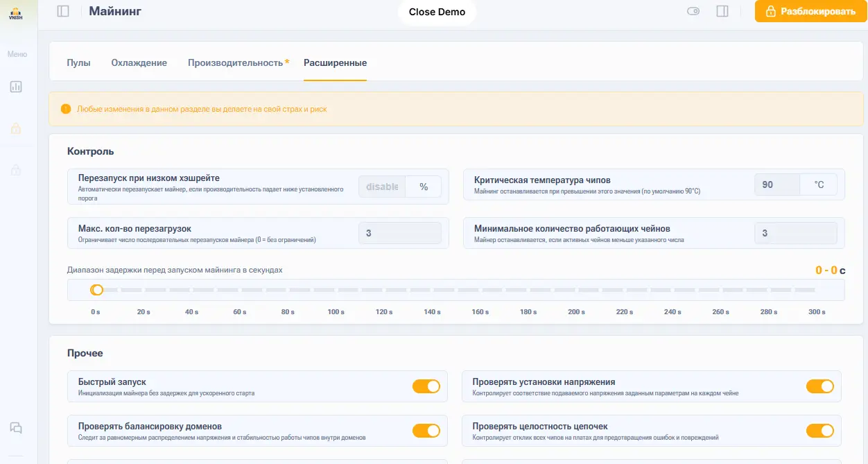Click the gray lock icon in sidebar
The image size is (868, 464).
coord(17,170)
